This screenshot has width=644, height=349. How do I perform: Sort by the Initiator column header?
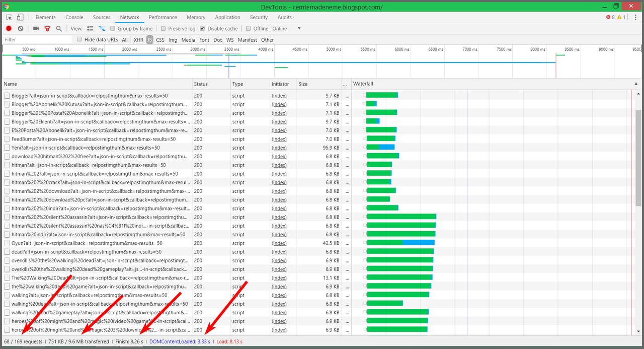[x=283, y=84]
